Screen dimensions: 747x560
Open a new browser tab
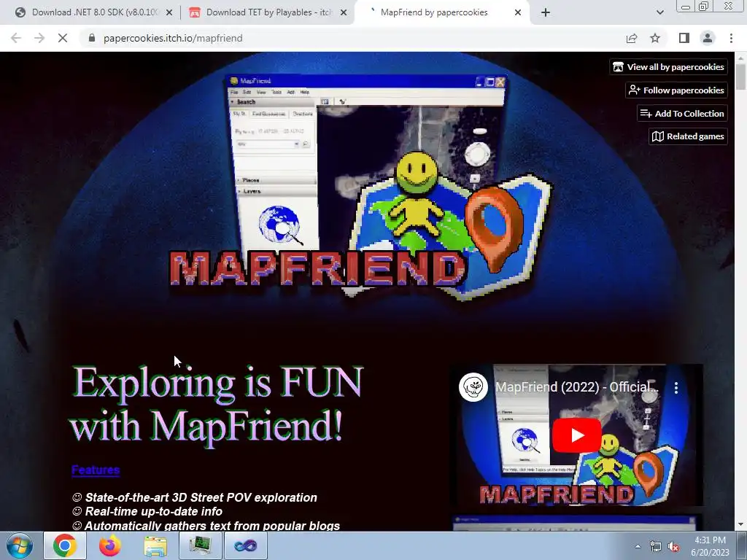pos(546,13)
